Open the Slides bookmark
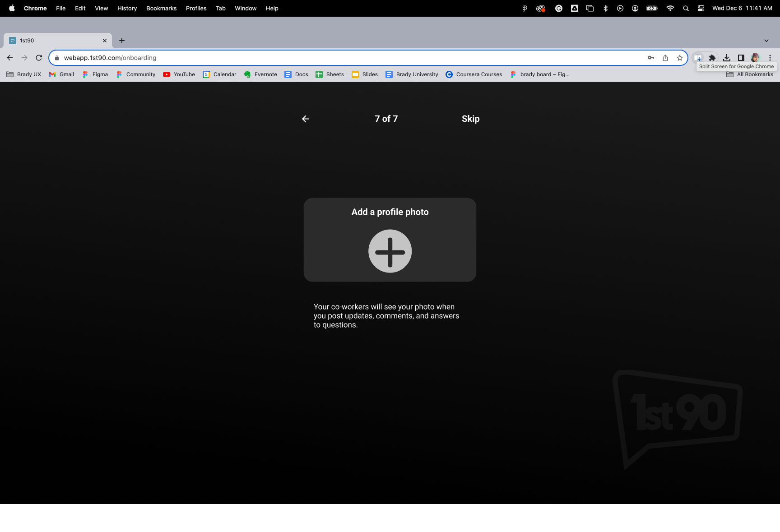This screenshot has width=780, height=532. tap(365, 74)
